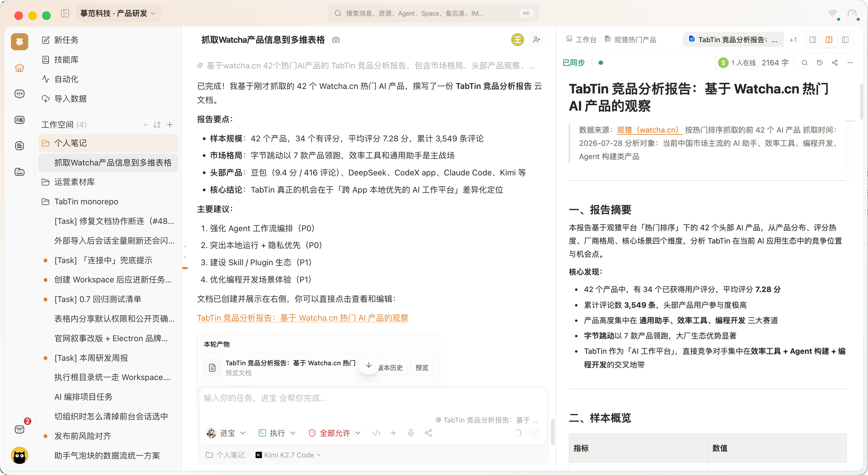Open the TabTin 竞品分析报告 link in chat
The height and width of the screenshot is (475, 868).
(x=303, y=318)
